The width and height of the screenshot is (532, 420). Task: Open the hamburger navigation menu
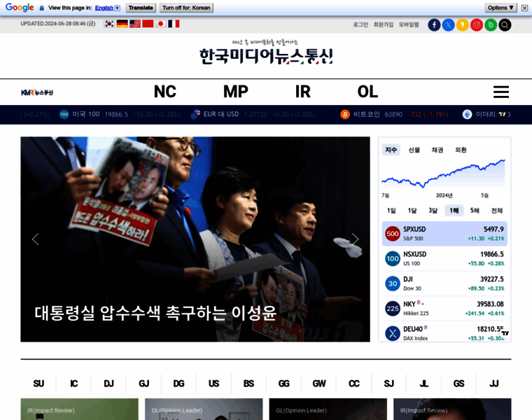(x=500, y=92)
